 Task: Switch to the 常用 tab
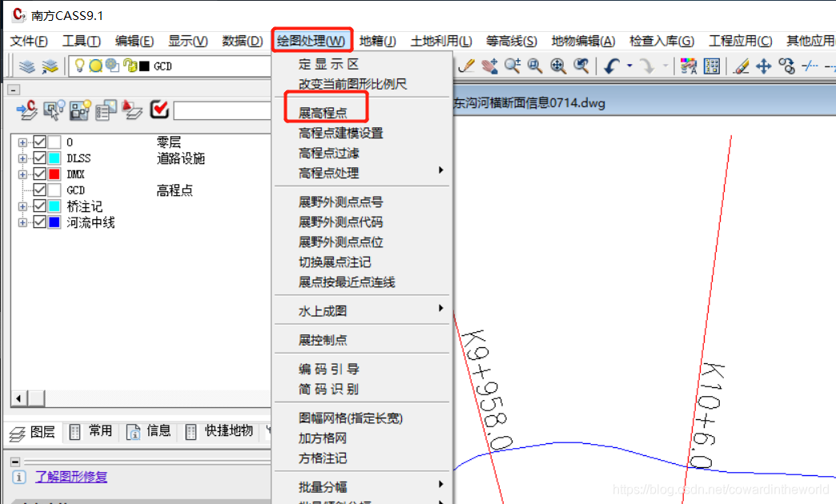tap(91, 431)
